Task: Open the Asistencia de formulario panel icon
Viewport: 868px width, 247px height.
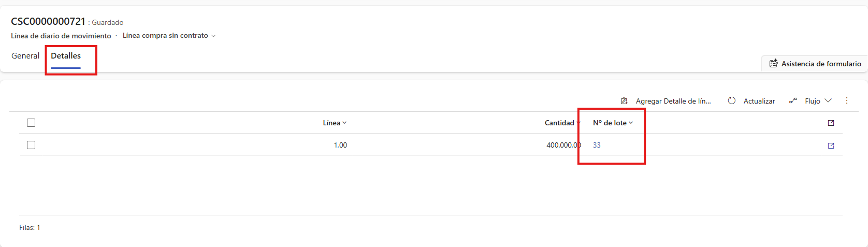Action: (x=774, y=64)
